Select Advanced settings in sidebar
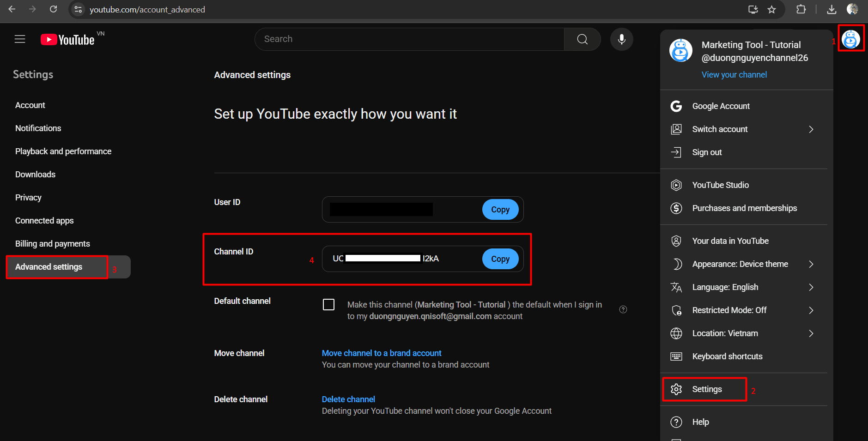The image size is (868, 441). 68,267
